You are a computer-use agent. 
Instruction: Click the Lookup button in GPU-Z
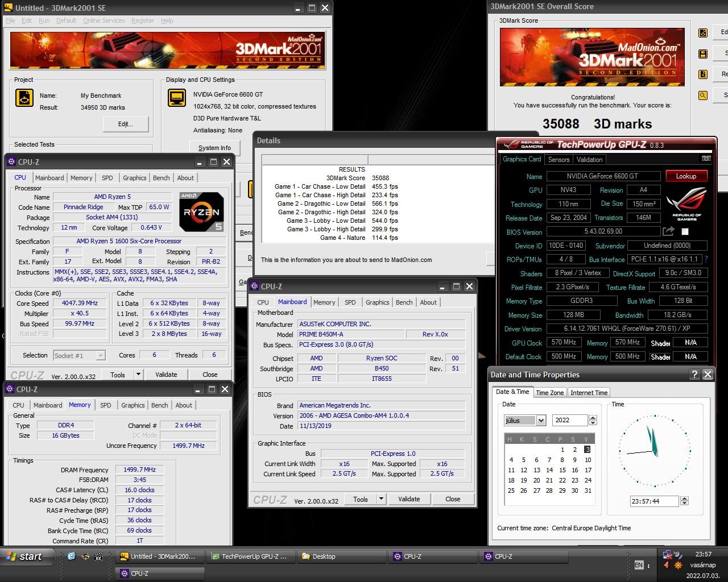coord(686,176)
